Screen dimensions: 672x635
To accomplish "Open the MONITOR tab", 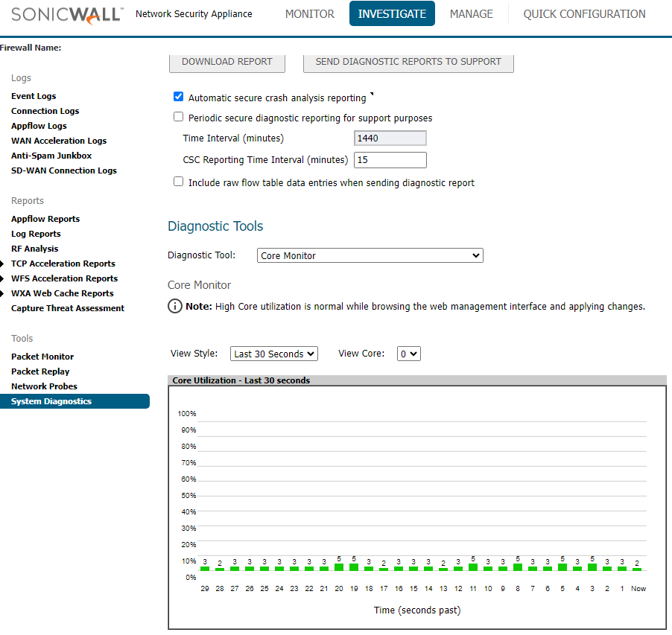I will tap(310, 14).
